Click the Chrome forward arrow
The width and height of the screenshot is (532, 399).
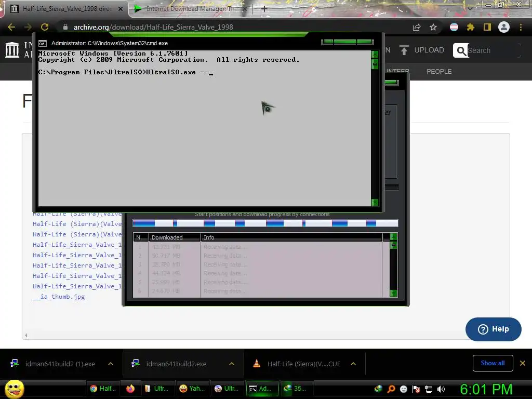coord(28,27)
